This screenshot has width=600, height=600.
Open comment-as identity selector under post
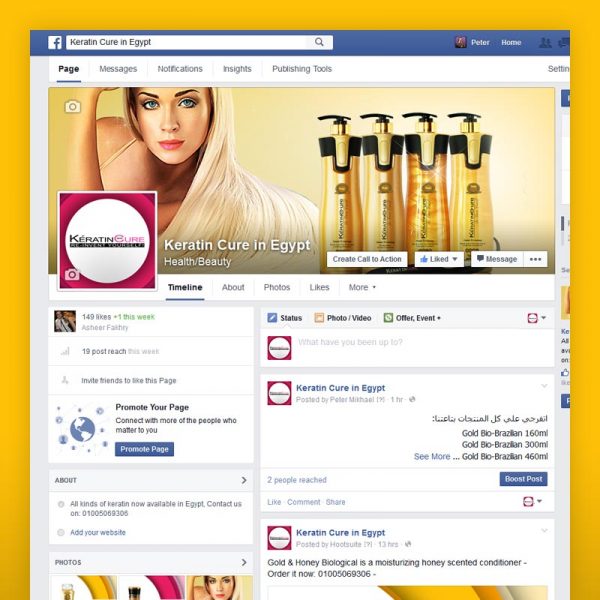click(532, 501)
